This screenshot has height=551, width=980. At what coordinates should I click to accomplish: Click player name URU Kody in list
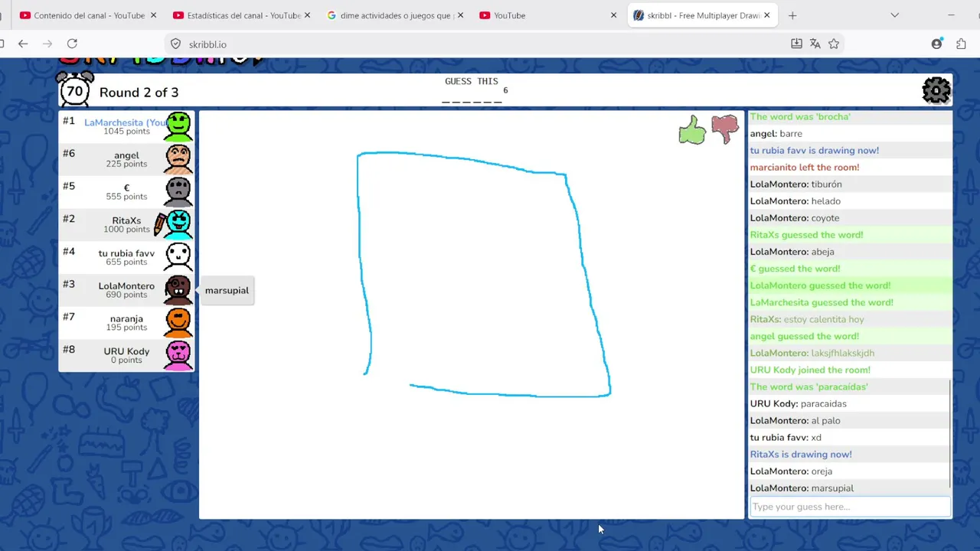(126, 351)
